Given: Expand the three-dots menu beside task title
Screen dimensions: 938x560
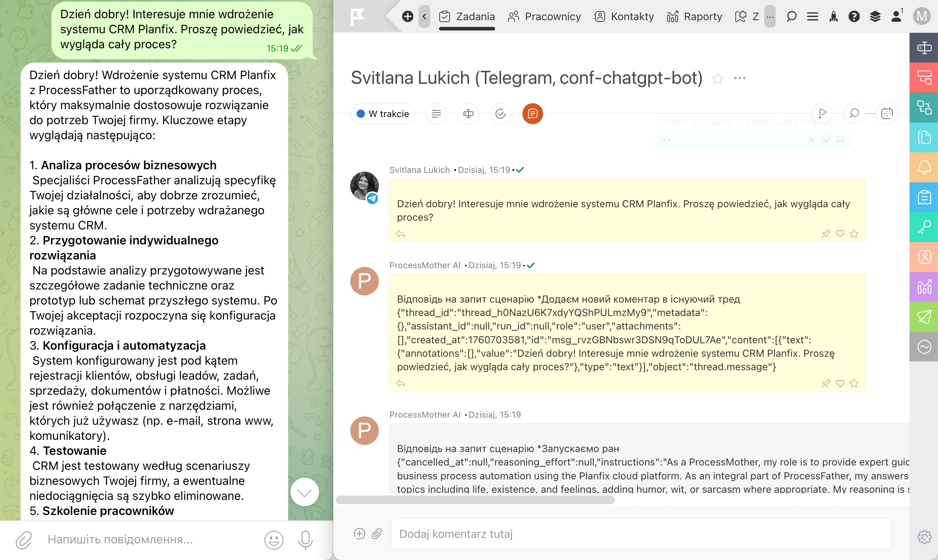Looking at the screenshot, I should (x=739, y=78).
